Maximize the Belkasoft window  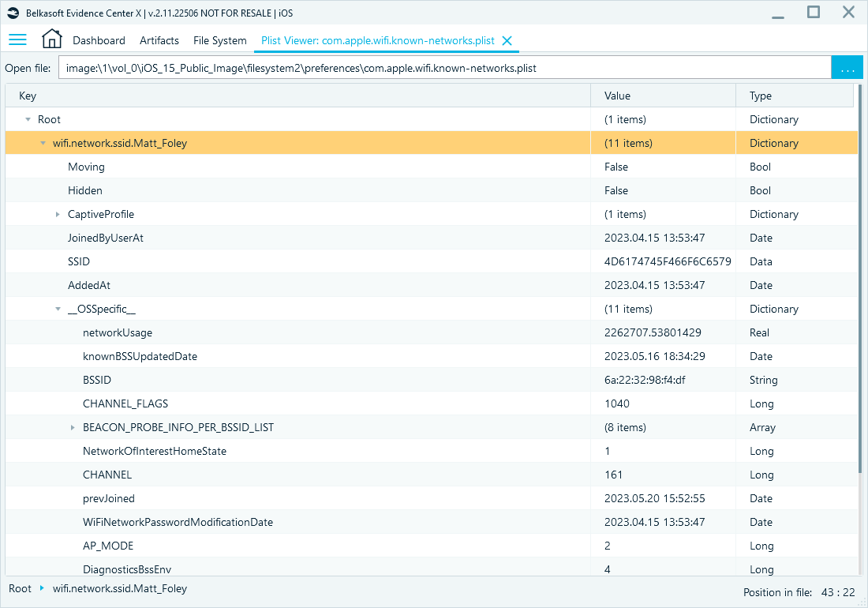(814, 12)
